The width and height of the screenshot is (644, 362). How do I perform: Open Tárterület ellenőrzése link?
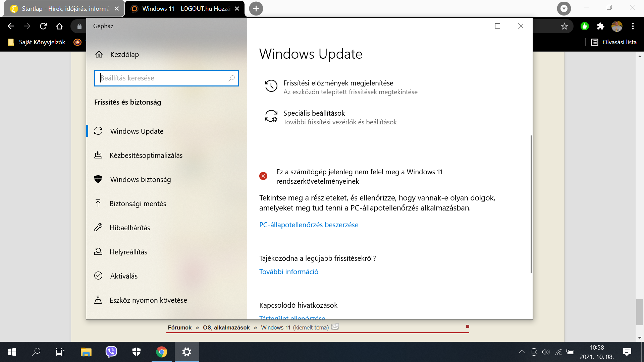[292, 317]
